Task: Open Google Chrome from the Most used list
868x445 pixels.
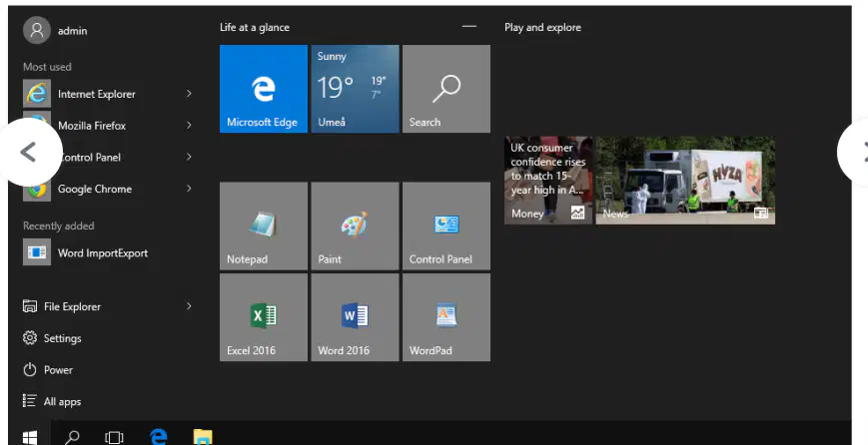Action: (108, 189)
